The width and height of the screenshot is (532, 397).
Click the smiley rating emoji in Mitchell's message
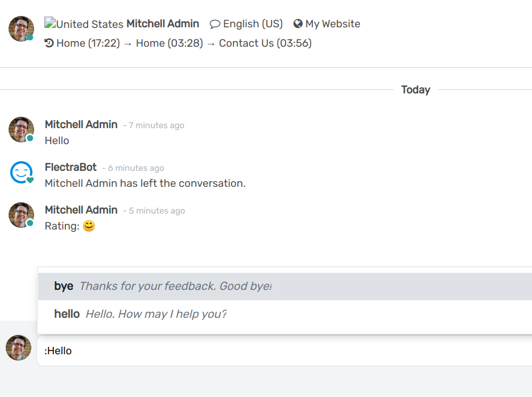[89, 226]
